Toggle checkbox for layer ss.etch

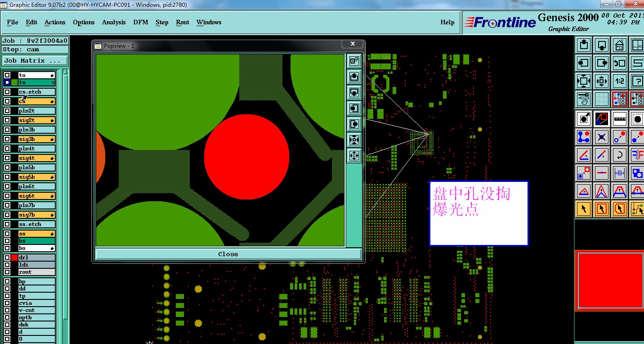pyautogui.click(x=7, y=224)
